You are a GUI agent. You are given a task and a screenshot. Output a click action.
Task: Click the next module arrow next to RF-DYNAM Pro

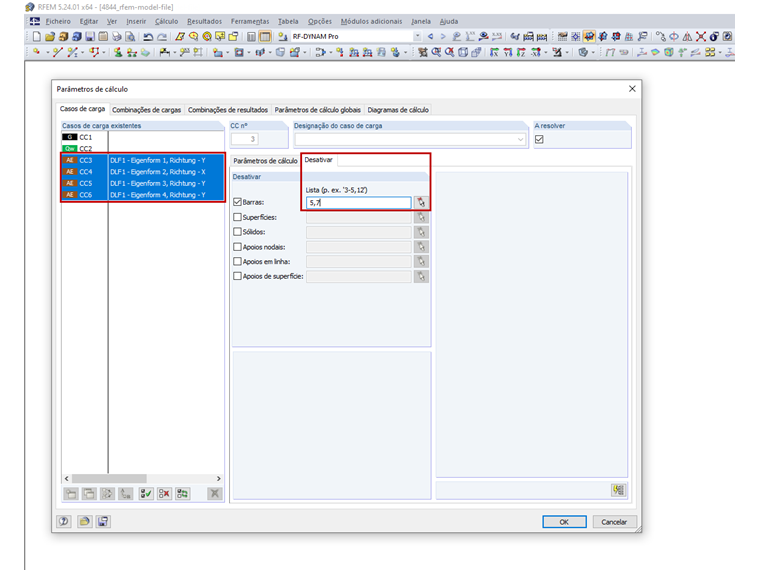443,36
